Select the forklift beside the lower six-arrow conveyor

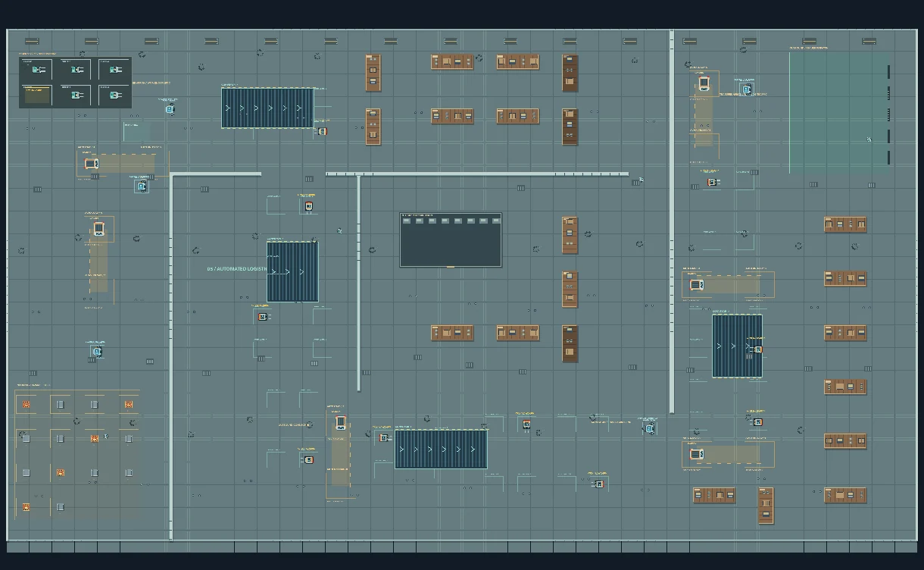point(341,422)
